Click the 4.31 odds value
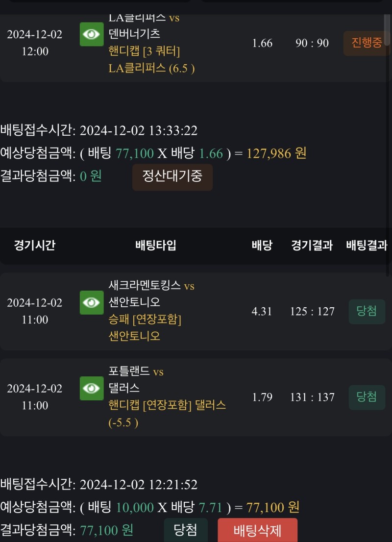Viewport: 392px width, 542px height. 262,312
